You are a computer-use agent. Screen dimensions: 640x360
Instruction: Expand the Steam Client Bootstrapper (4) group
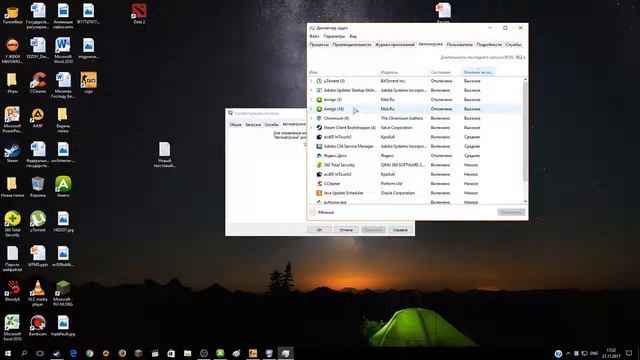pos(311,128)
